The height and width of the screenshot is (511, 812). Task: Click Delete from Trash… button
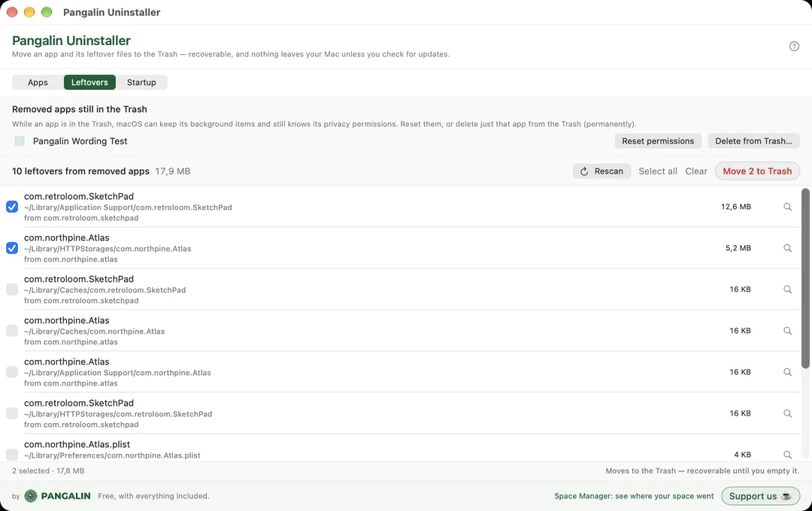(753, 141)
